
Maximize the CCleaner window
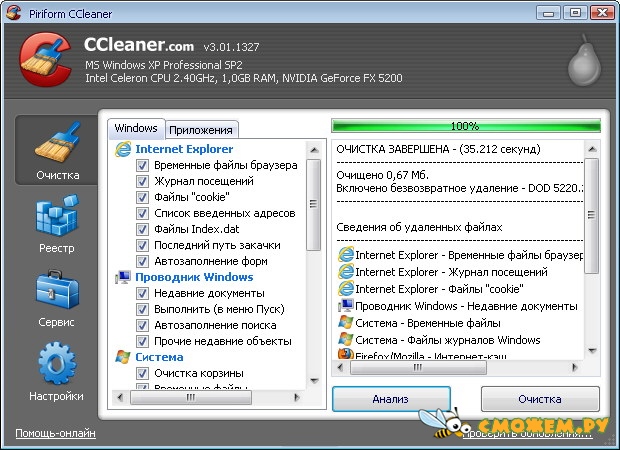(x=575, y=13)
